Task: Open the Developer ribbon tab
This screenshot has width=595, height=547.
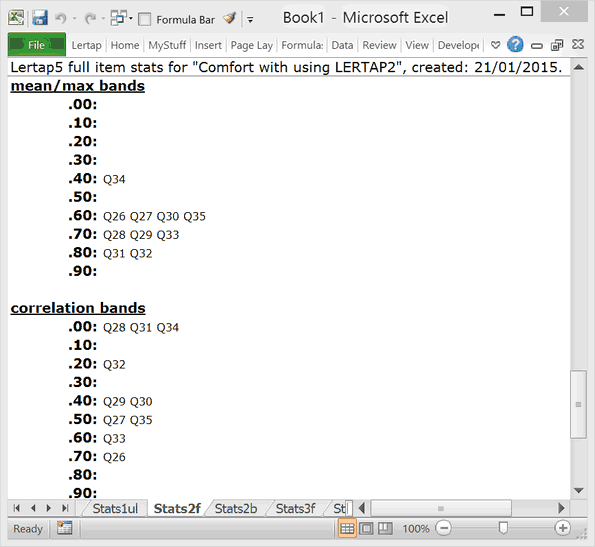Action: pos(458,45)
